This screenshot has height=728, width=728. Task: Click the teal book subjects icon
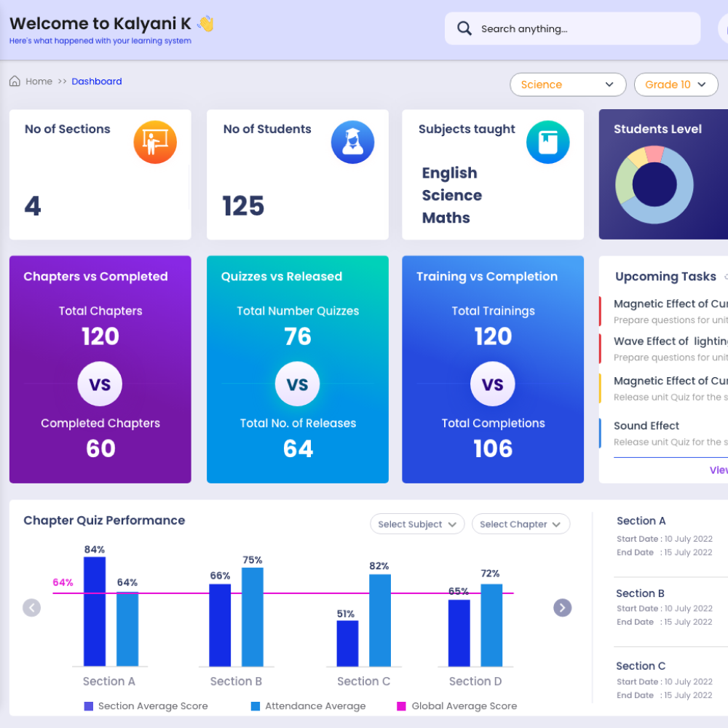coord(548,142)
